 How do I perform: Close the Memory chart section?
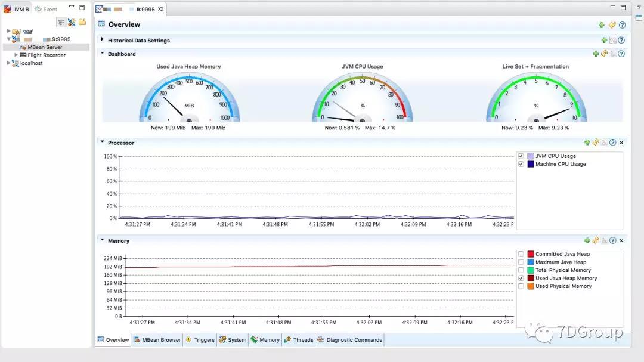point(621,240)
